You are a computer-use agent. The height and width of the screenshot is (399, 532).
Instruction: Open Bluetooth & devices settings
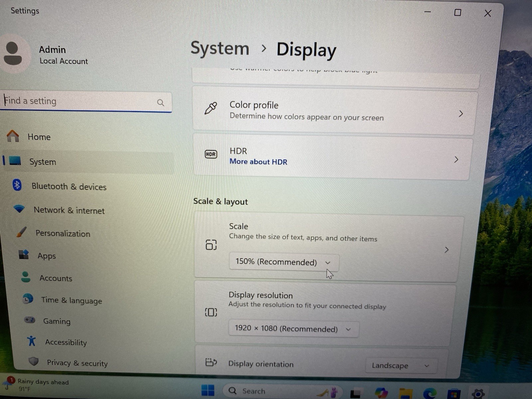[x=69, y=187]
